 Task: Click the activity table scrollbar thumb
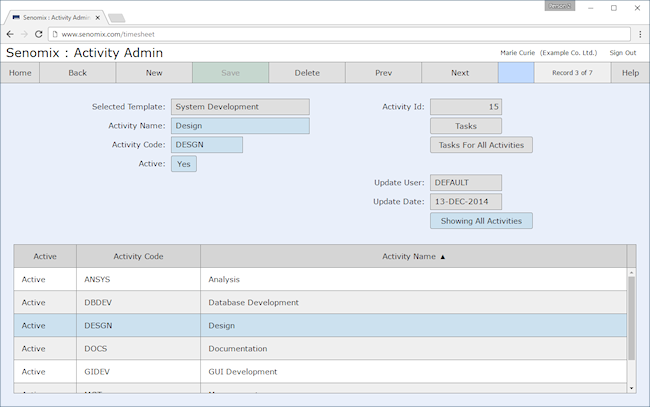point(631,318)
